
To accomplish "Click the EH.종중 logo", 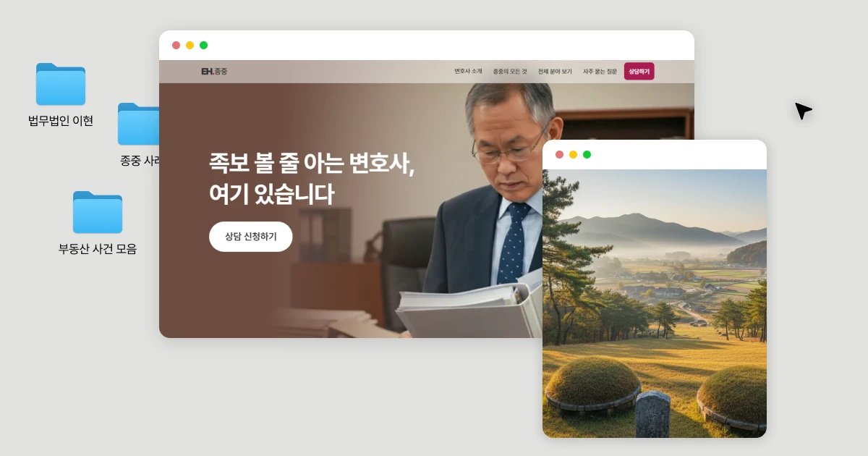I will 214,72.
